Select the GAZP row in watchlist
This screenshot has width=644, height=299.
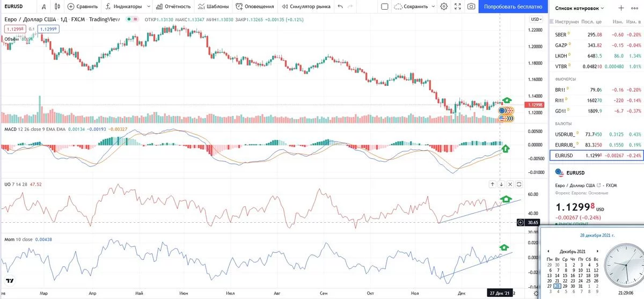597,45
